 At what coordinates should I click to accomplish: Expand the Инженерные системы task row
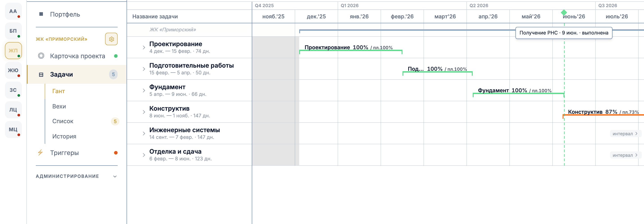point(144,134)
